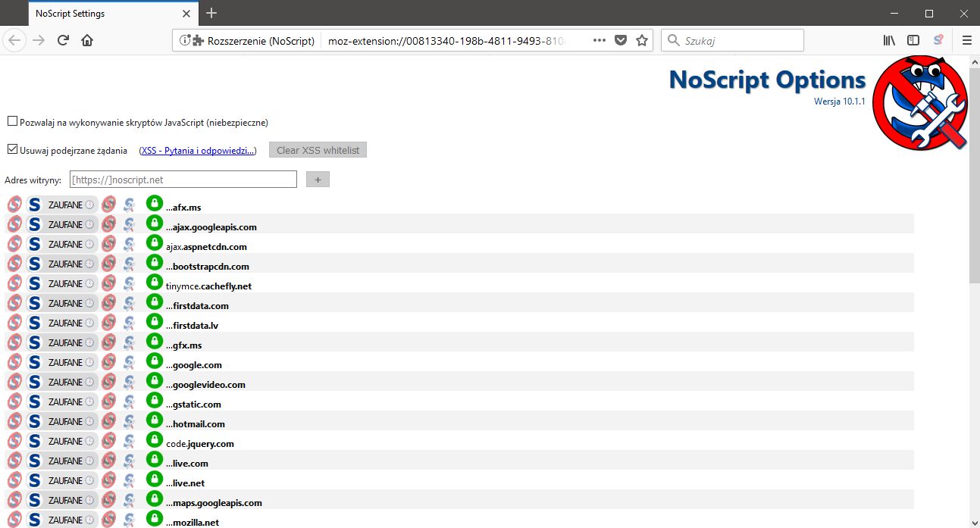Bookmark this page with star icon

[642, 40]
